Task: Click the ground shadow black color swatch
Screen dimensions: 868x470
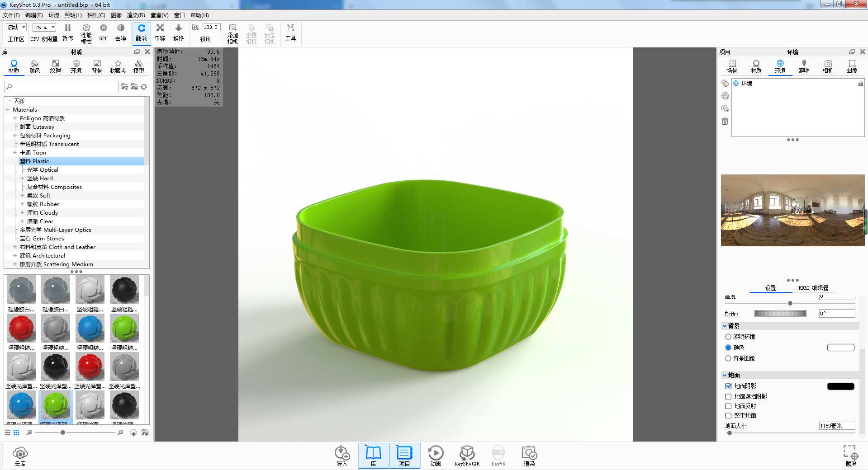Action: [x=841, y=386]
